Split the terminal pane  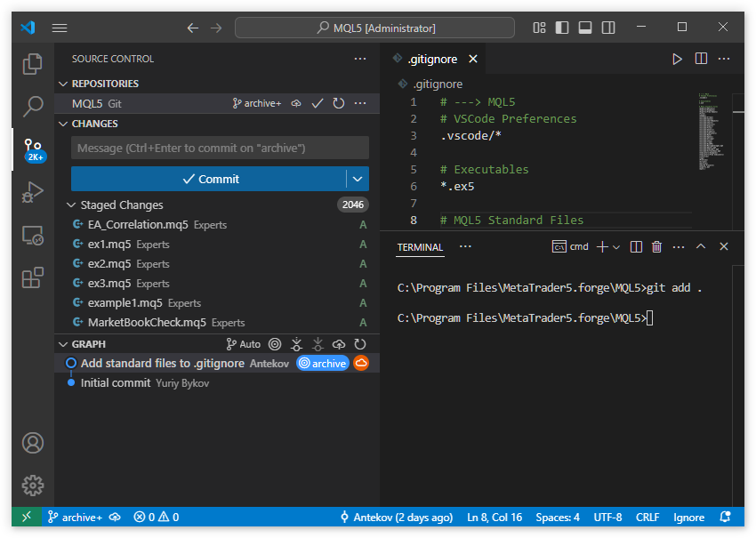[x=637, y=247]
